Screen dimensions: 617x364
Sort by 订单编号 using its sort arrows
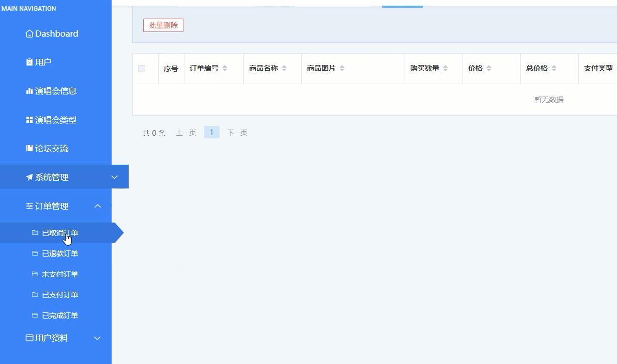point(225,68)
